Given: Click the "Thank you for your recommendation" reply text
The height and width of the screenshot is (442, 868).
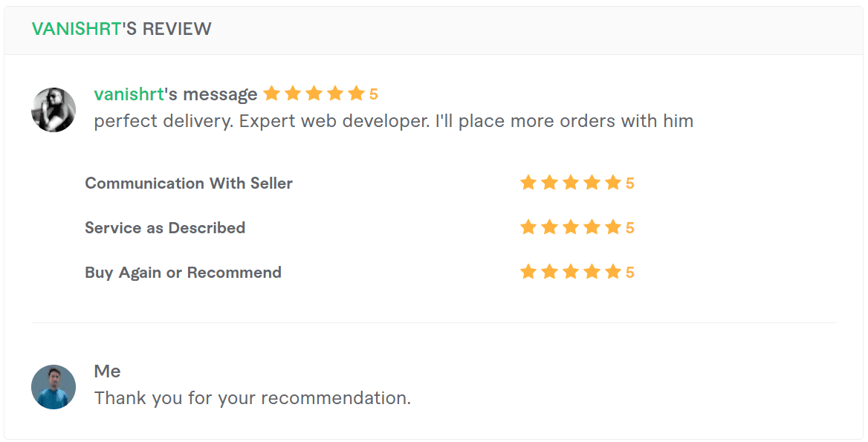Looking at the screenshot, I should [252, 398].
